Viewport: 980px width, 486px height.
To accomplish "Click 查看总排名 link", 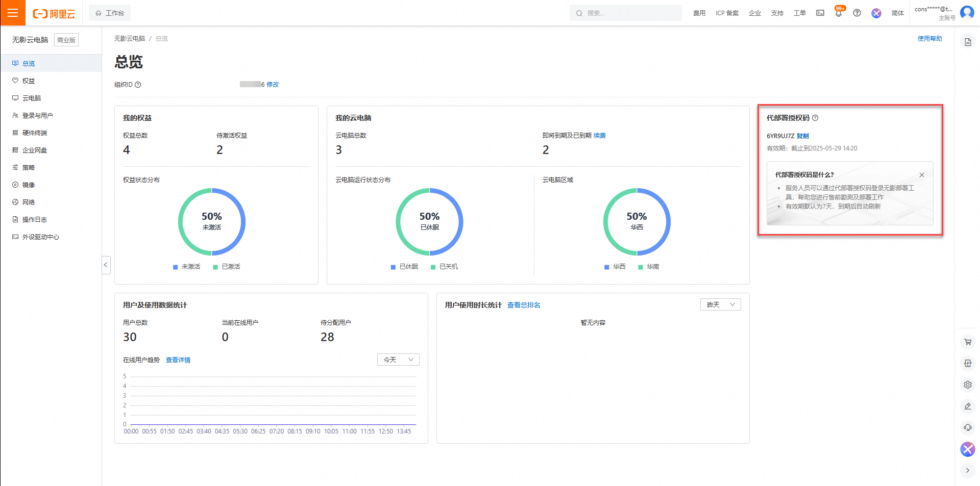I will tap(524, 305).
